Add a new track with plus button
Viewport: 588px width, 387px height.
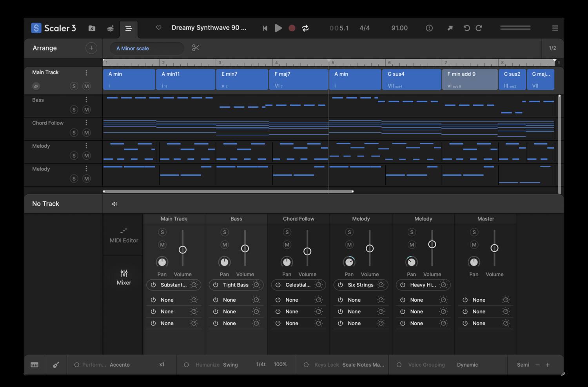pyautogui.click(x=91, y=48)
